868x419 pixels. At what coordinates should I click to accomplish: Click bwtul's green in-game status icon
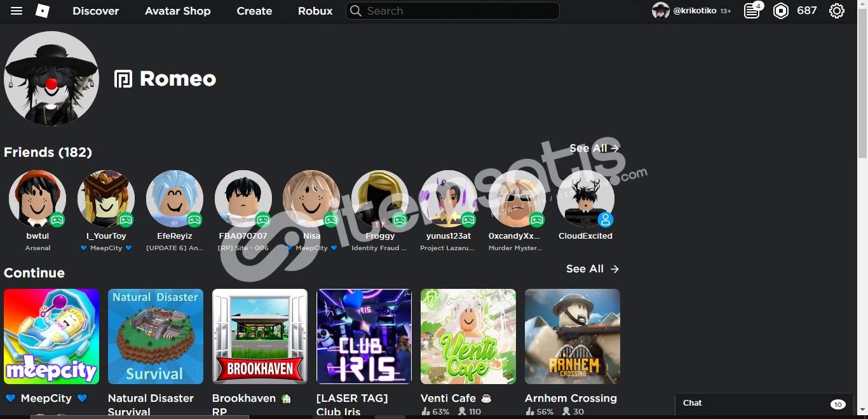[x=57, y=220]
